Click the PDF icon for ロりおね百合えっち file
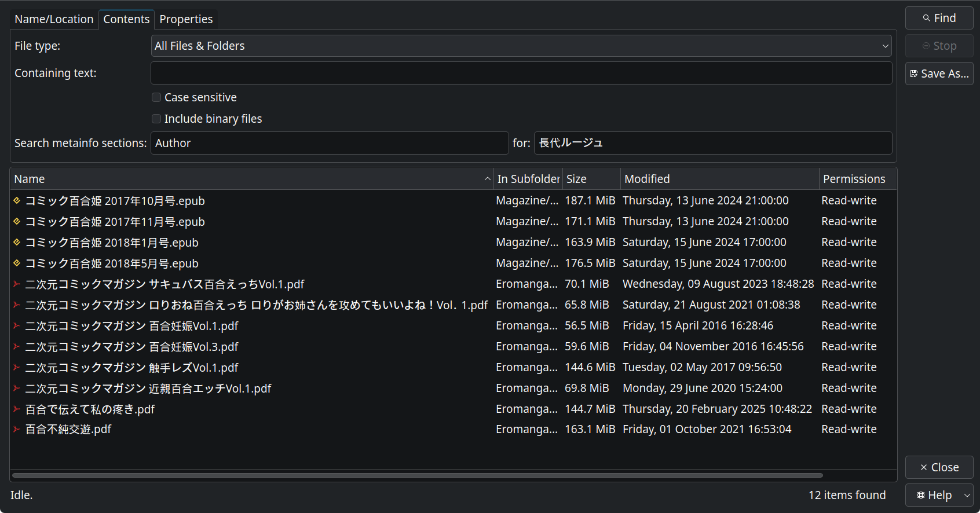The width and height of the screenshot is (980, 513). point(17,305)
